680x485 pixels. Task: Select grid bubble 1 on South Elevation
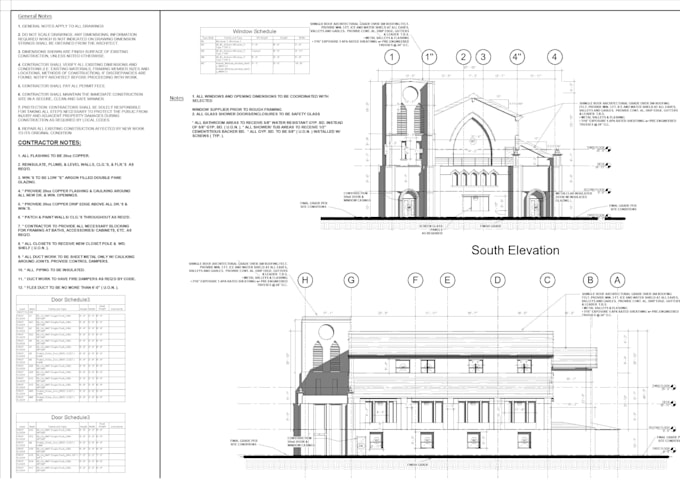[392, 57]
